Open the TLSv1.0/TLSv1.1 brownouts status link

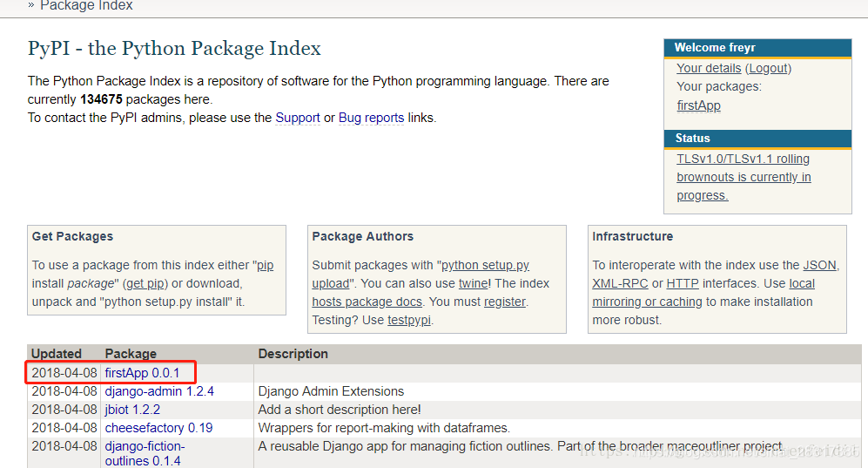(x=743, y=177)
